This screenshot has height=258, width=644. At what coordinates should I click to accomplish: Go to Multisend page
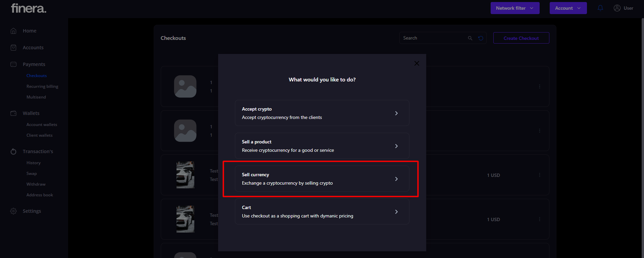[x=36, y=97]
